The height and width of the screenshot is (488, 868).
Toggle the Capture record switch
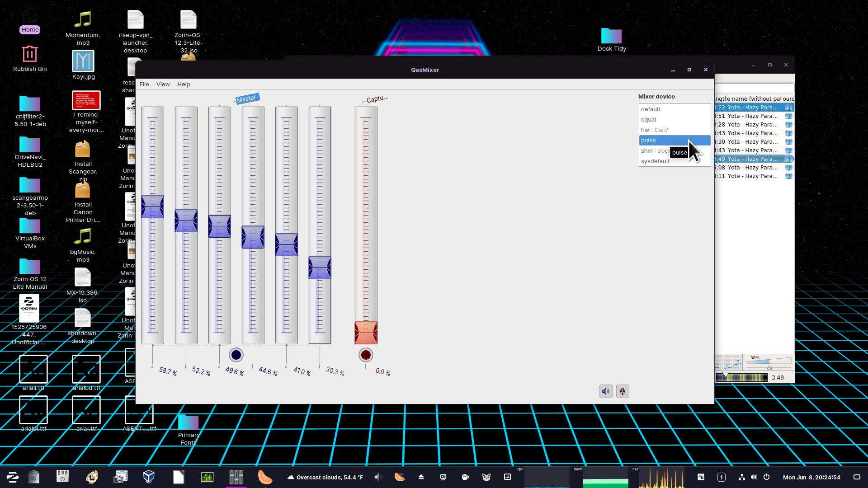pyautogui.click(x=366, y=355)
